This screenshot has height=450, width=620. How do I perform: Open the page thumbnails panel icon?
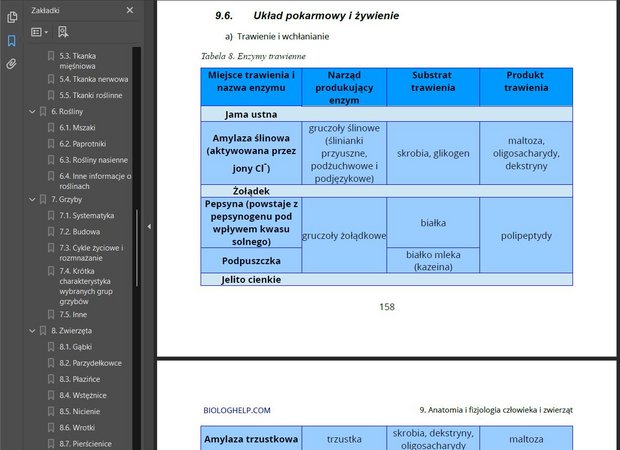click(x=12, y=17)
